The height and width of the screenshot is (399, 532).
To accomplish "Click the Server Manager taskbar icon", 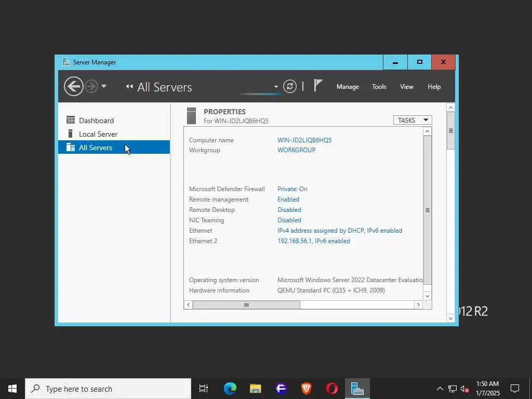I will (x=357, y=389).
